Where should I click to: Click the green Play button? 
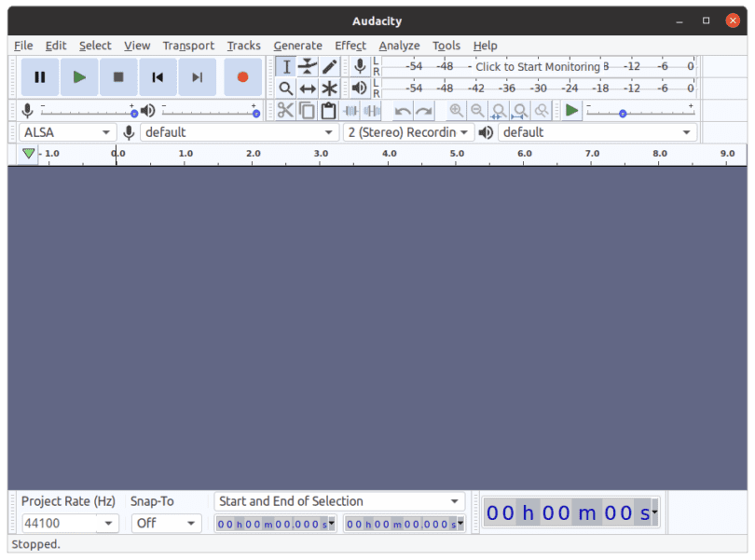tap(79, 77)
